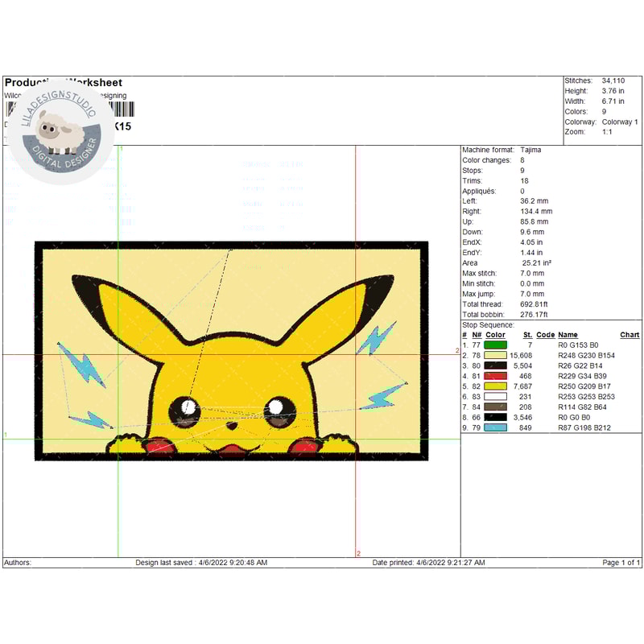The image size is (644, 644).
Task: Click the 'Color' column header
Action: [x=496, y=335]
